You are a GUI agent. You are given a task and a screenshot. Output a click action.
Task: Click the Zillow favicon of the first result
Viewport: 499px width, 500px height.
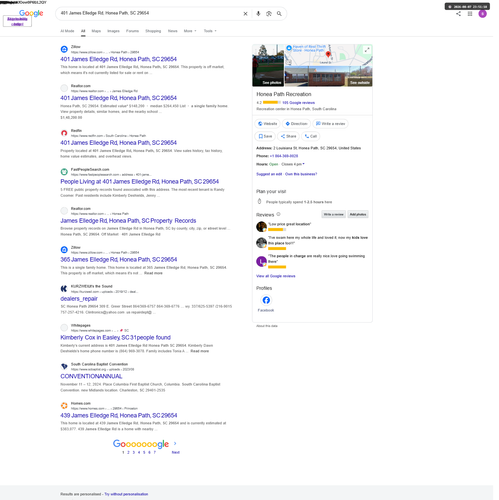(x=64, y=49)
